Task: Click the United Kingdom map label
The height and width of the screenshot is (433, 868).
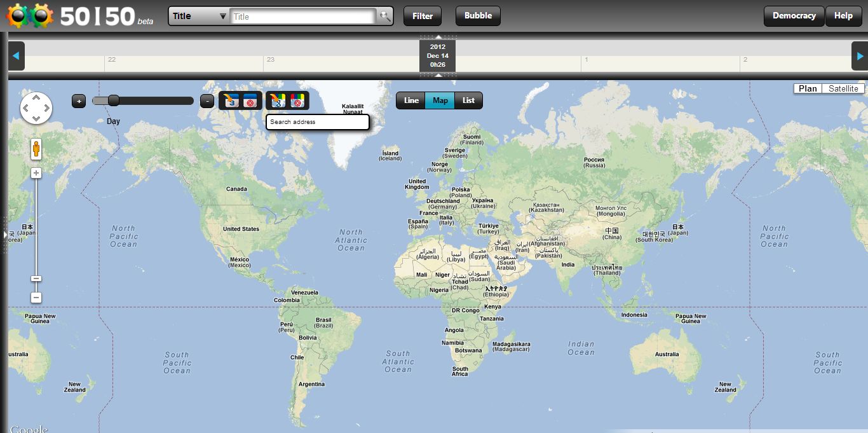Action: point(417,184)
